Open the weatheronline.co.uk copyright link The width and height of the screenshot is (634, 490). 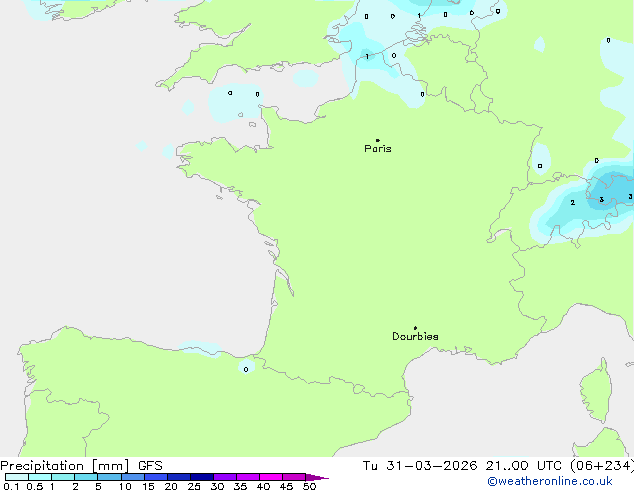[563, 482]
